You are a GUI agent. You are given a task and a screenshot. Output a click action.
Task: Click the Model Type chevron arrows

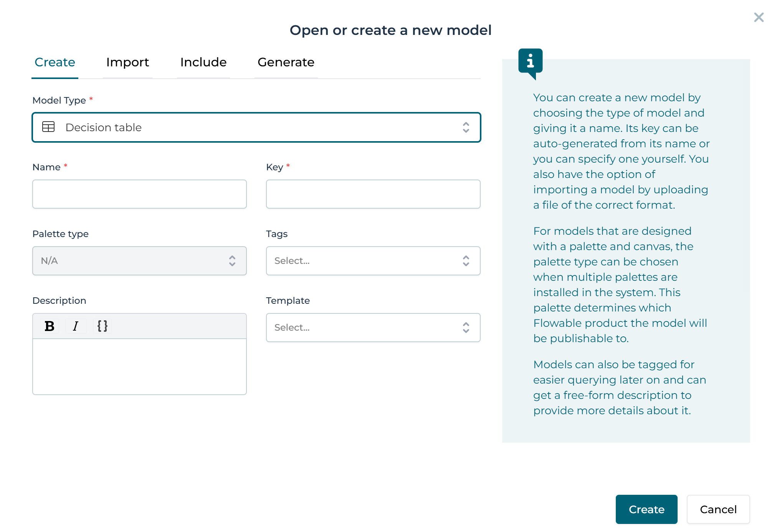(466, 127)
